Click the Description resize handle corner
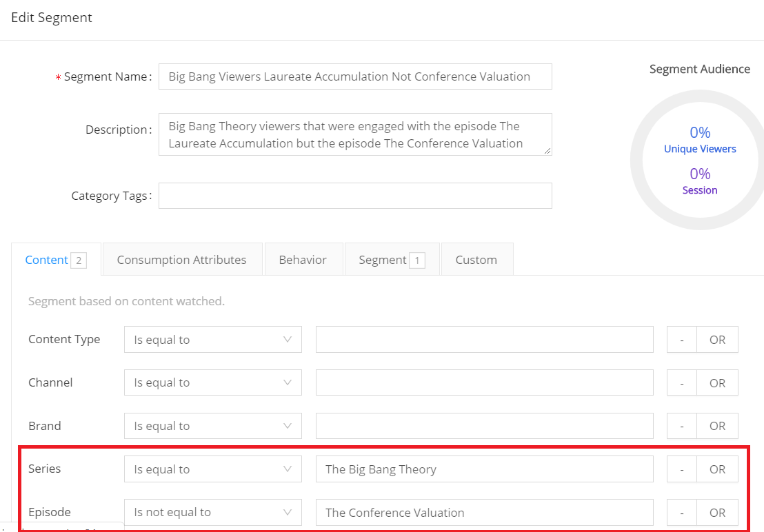 pos(547,152)
